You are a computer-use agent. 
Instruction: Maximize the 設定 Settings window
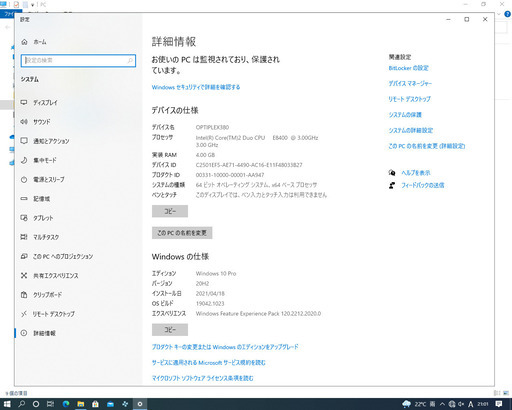pyautogui.click(x=467, y=19)
